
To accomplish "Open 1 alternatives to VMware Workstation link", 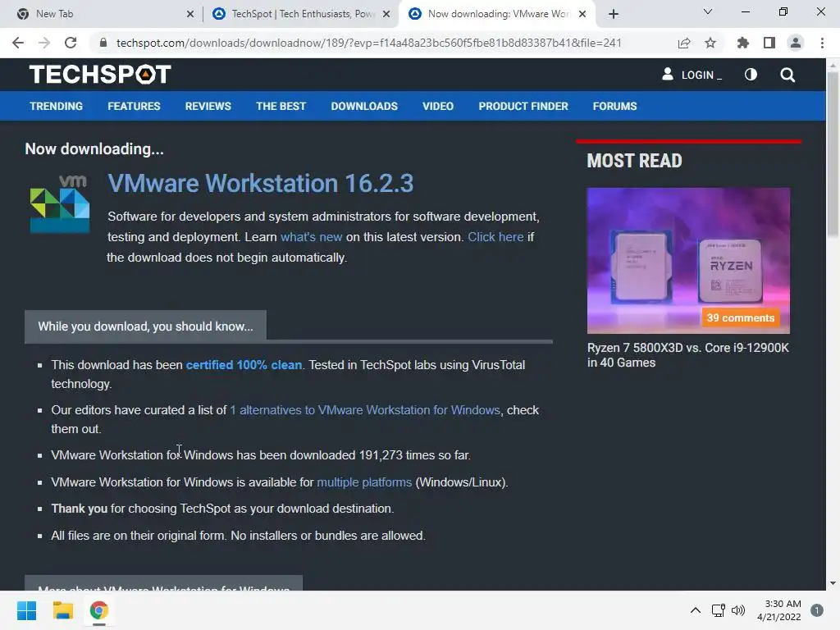I will coord(365,410).
